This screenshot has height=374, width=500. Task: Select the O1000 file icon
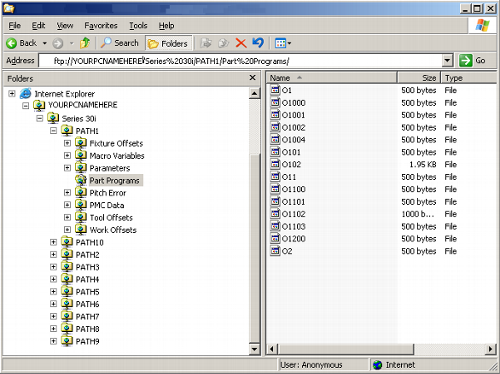(x=275, y=103)
